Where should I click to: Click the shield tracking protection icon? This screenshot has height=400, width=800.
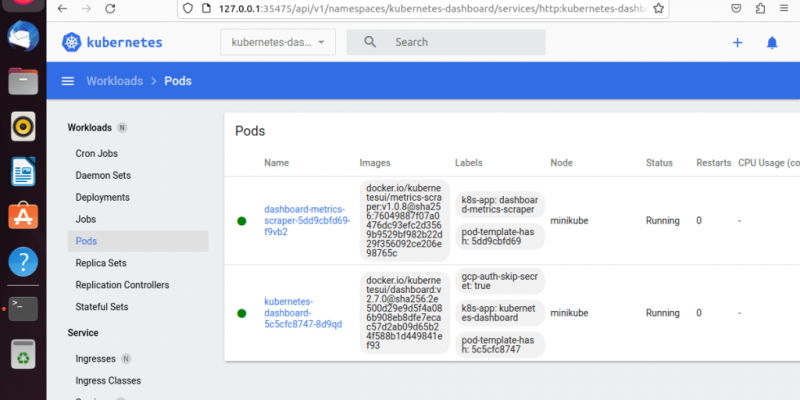pos(188,8)
